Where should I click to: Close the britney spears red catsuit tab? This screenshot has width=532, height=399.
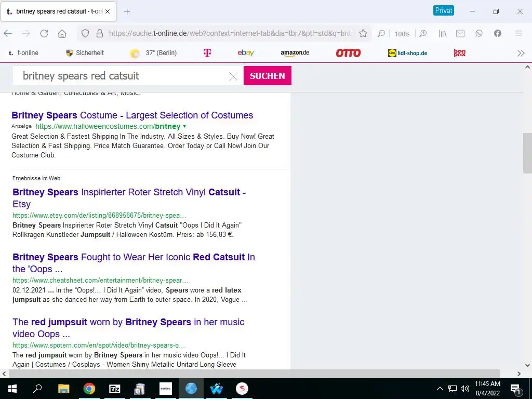coord(108,11)
